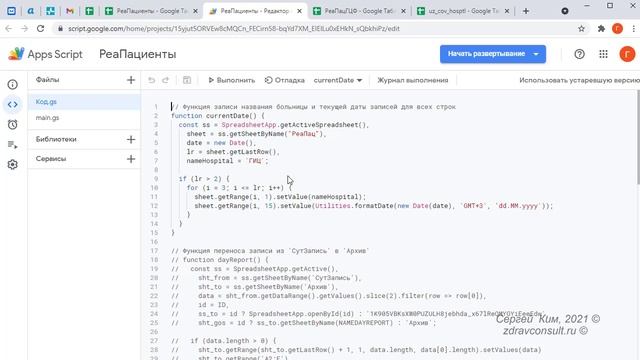This screenshot has width=640, height=360.
Task: Click the Сервисы section label
Action: pyautogui.click(x=51, y=159)
